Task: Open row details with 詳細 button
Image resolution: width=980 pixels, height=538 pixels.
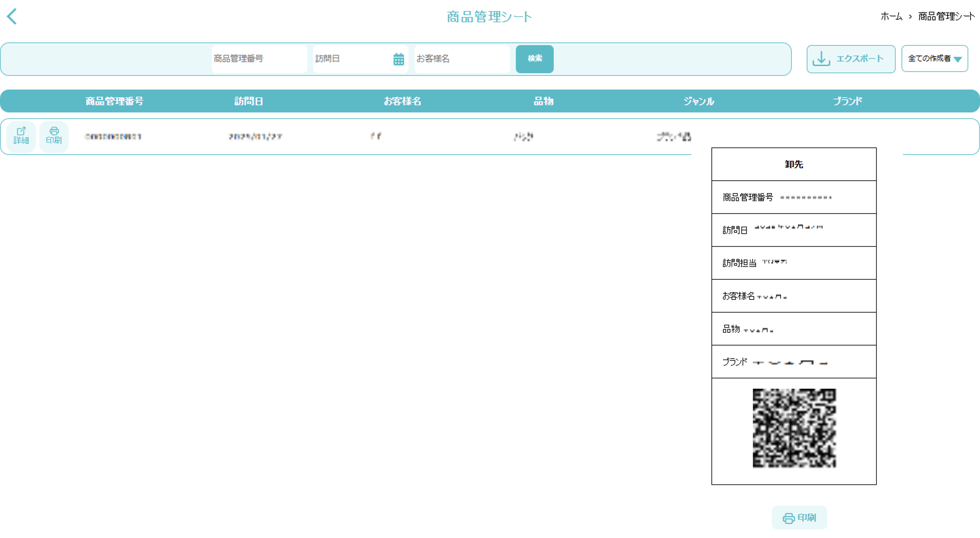Action: (21, 137)
